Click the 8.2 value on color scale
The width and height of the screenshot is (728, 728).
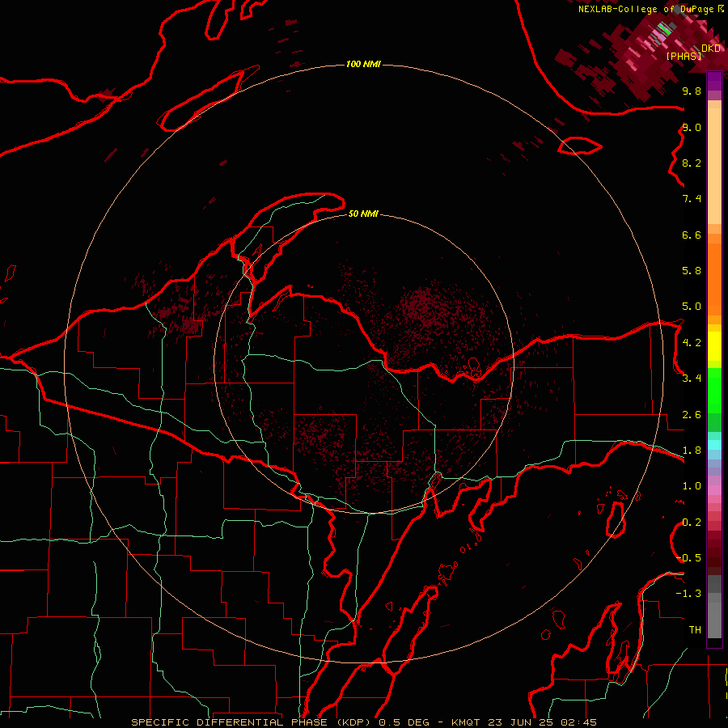pos(692,163)
